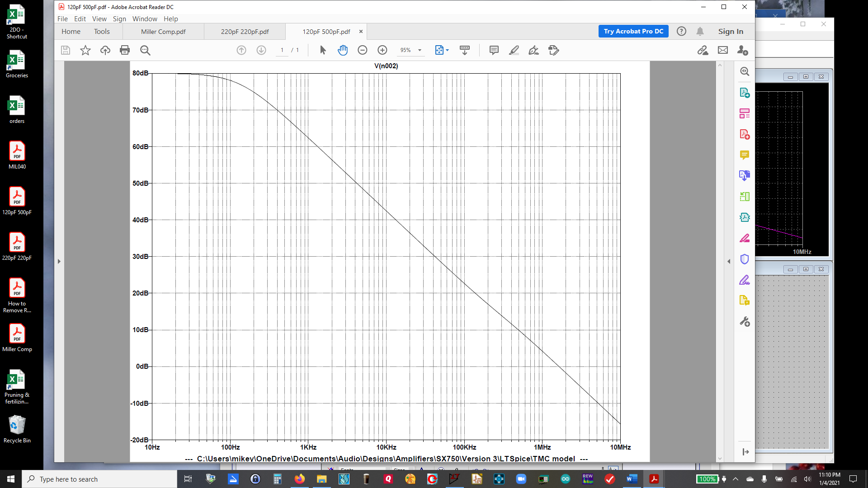The height and width of the screenshot is (488, 868).
Task: Click Try Acrobat Pro DC button
Action: pyautogui.click(x=633, y=31)
